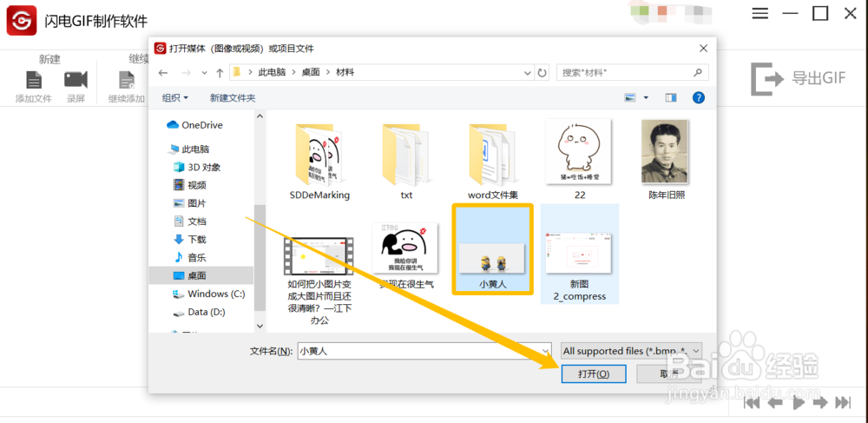The image size is (868, 423).
Task: Click the 此电脑 path segment
Action: coord(273,73)
